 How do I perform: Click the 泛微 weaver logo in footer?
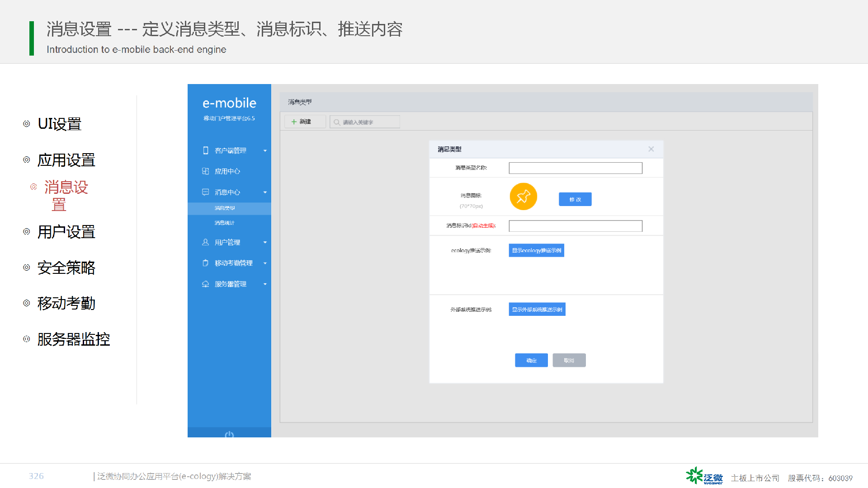(x=704, y=476)
